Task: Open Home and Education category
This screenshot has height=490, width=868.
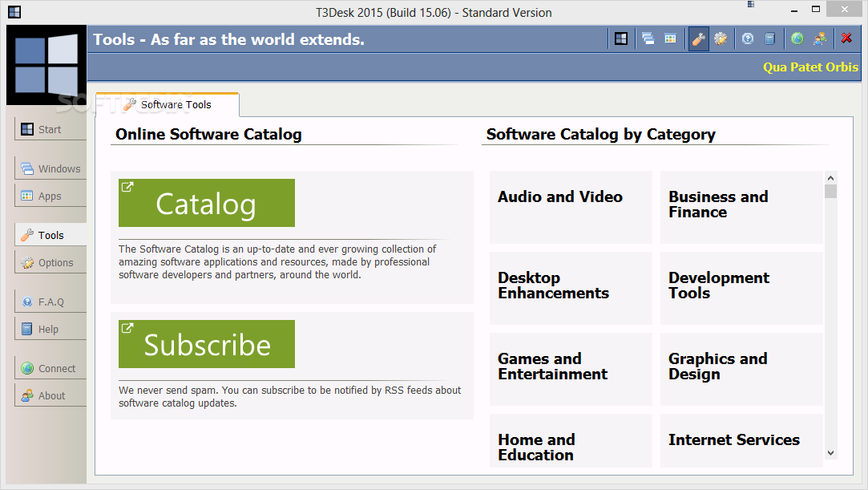Action: click(x=571, y=441)
